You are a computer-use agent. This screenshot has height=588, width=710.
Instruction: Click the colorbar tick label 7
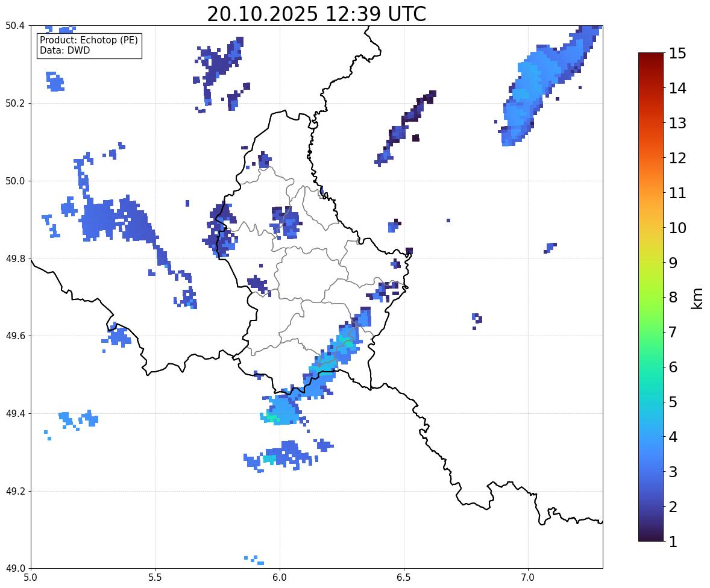673,332
